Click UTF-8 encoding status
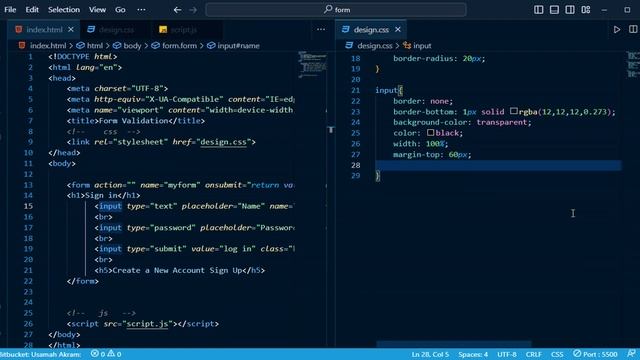The image size is (640, 360). coord(507,354)
